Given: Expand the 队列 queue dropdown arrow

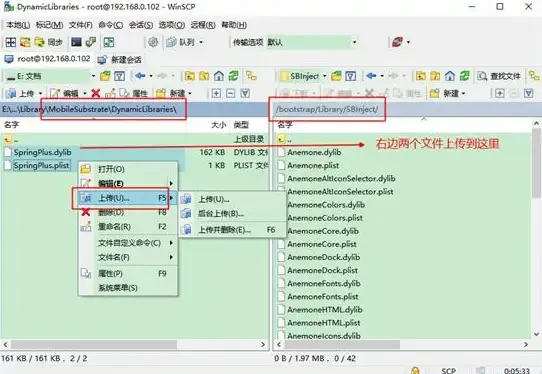Looking at the screenshot, I should pos(201,42).
